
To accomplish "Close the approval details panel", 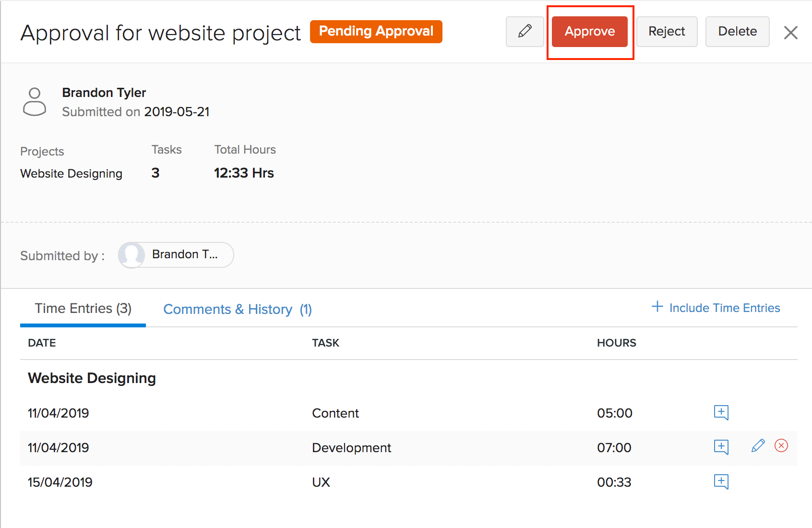I will pos(790,33).
